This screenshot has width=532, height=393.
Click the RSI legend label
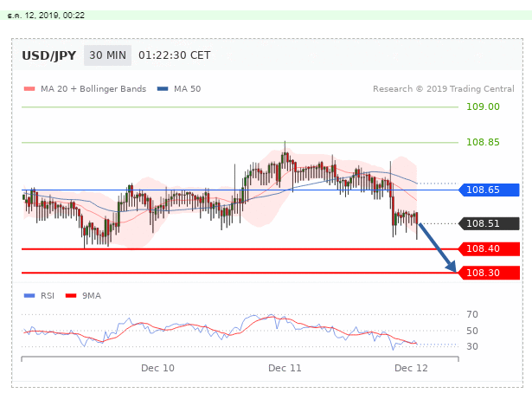click(48, 296)
